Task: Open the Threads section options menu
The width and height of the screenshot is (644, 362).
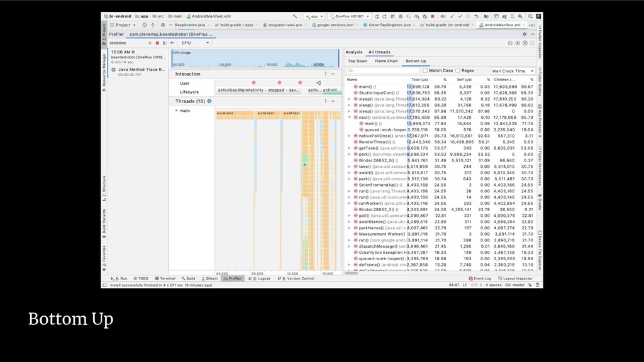Action: pos(326,101)
